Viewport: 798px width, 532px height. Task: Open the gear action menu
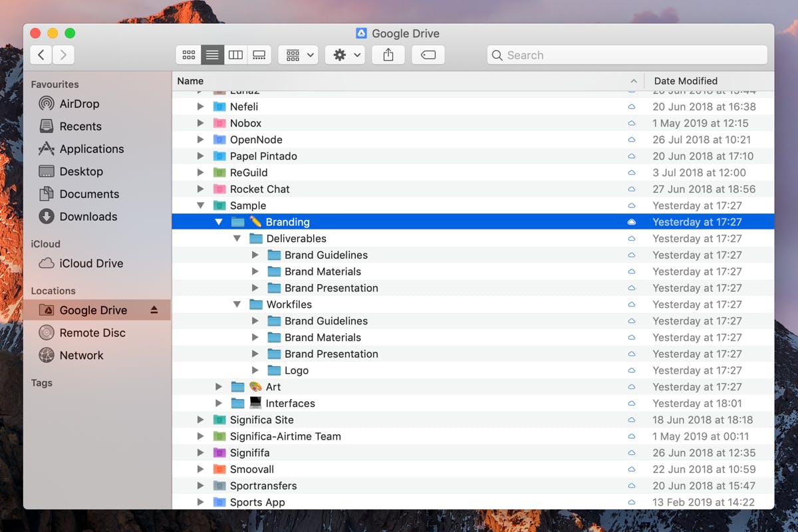pyautogui.click(x=345, y=55)
